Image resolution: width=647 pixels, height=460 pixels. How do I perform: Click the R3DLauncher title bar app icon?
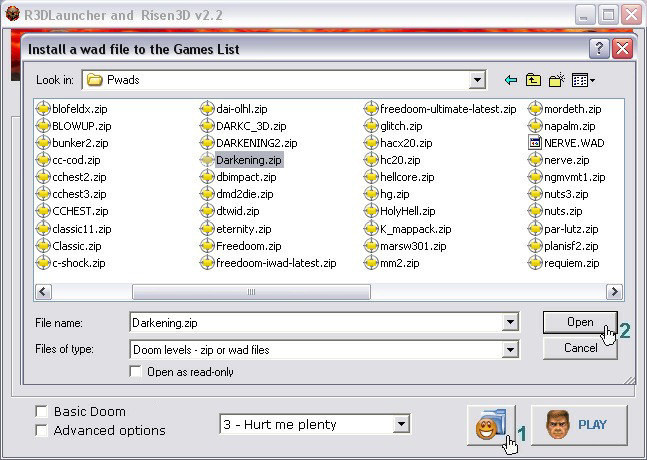point(12,14)
